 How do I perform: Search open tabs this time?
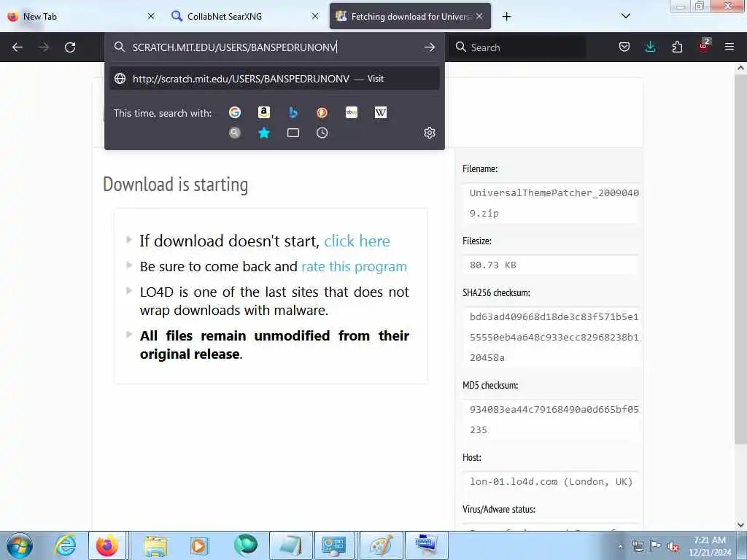point(293,133)
